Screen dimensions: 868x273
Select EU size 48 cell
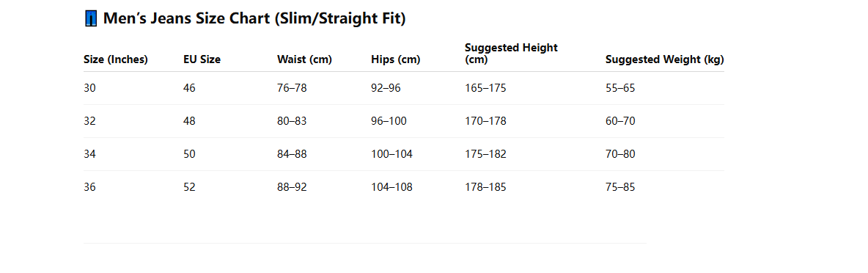coord(189,121)
